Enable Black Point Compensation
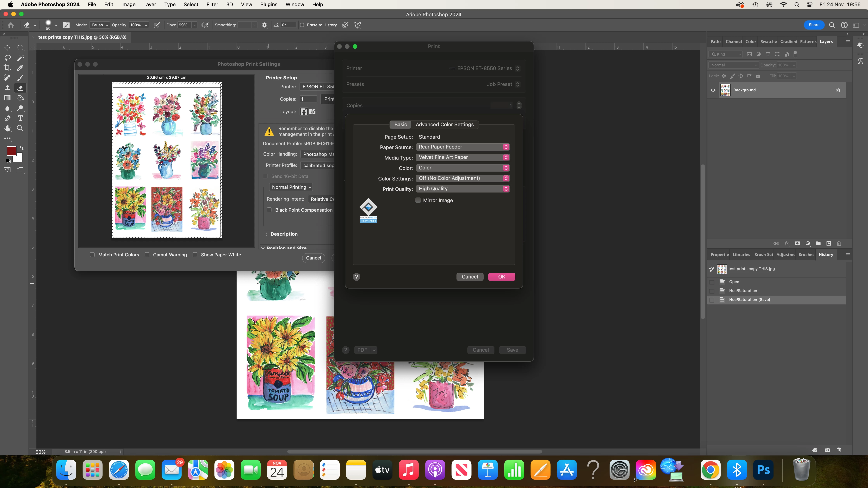This screenshot has width=868, height=488. click(269, 210)
